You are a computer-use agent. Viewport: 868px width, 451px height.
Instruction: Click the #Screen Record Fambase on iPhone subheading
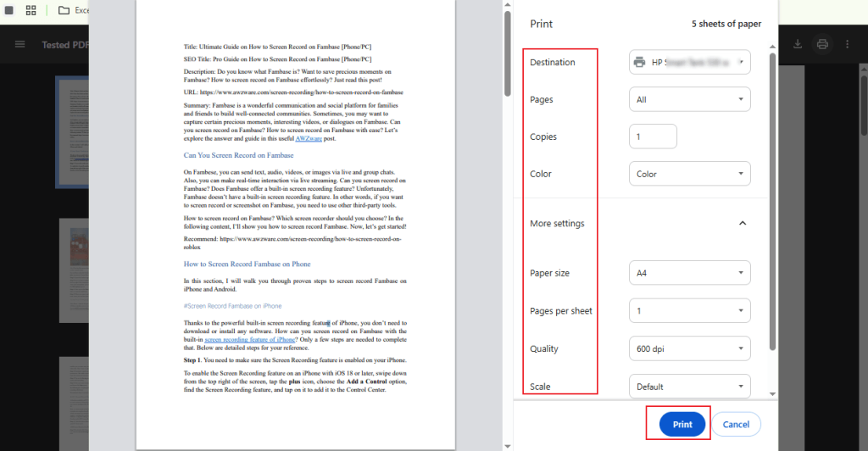[x=232, y=306]
